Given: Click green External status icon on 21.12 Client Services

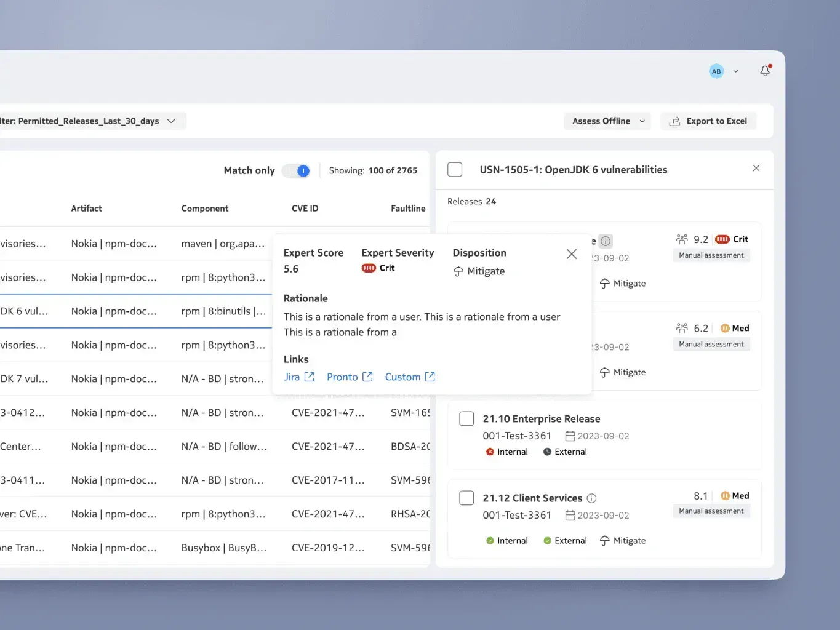Looking at the screenshot, I should point(547,541).
